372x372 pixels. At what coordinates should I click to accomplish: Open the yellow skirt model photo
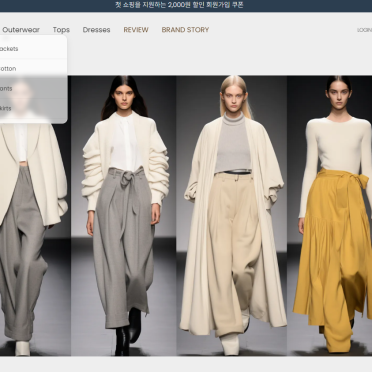pos(330,216)
